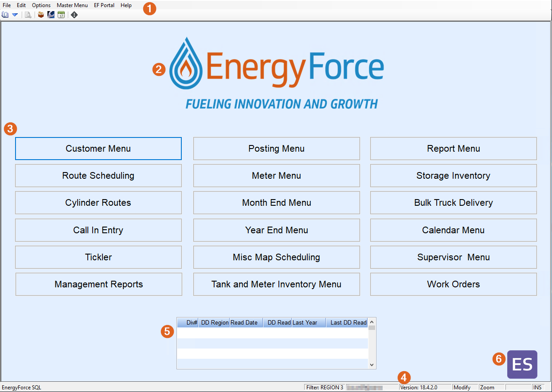
Task: Open the calendar toolbar icon
Action: 61,15
